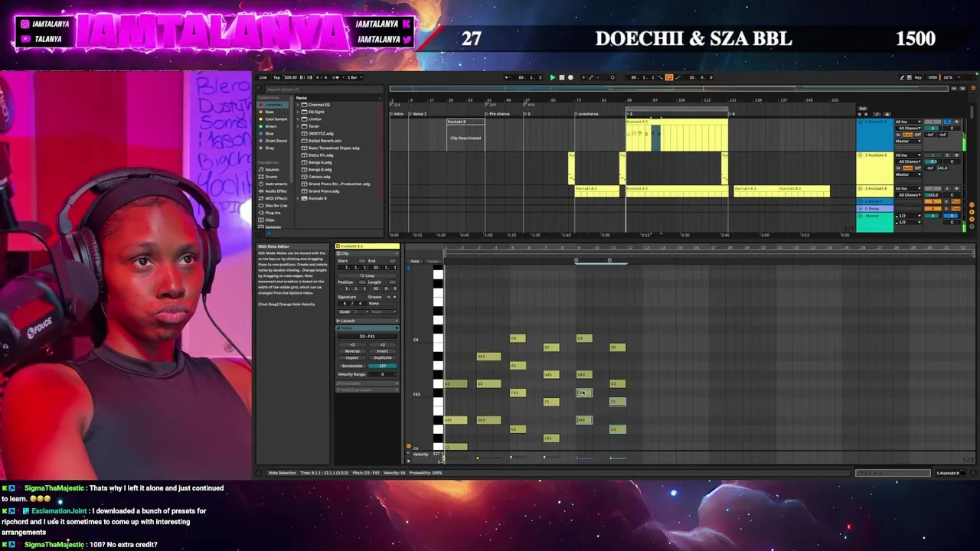Select MIDI Effects category in browser
Image resolution: width=980 pixels, height=551 pixels.
point(273,198)
